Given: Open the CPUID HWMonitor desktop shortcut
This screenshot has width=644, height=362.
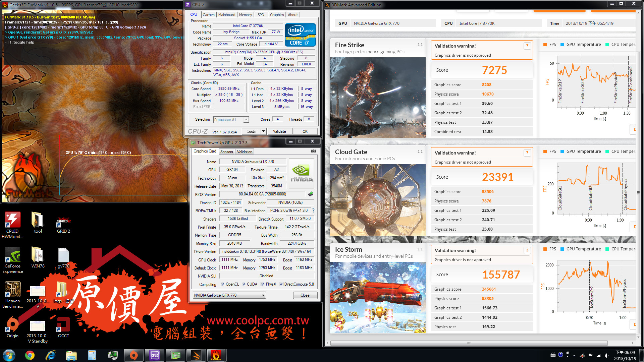Looking at the screenshot, I should pos(12,225).
